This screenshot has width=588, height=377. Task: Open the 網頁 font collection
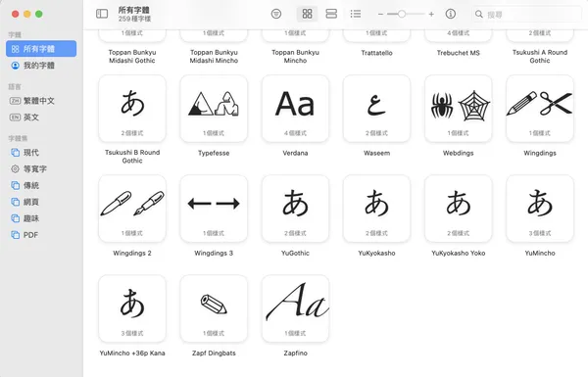coord(41,202)
